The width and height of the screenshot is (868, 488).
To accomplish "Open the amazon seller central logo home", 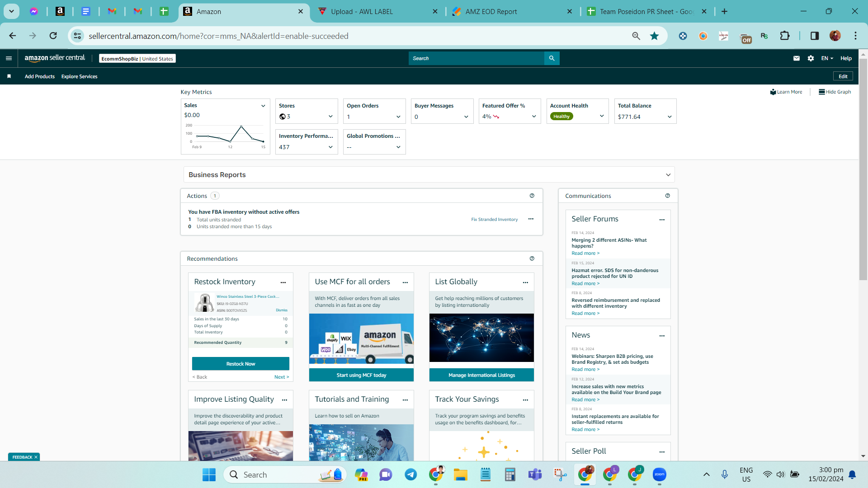I will [x=55, y=58].
